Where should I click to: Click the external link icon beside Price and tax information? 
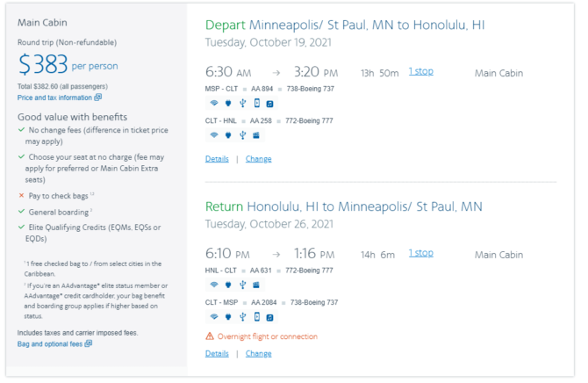pyautogui.click(x=98, y=98)
